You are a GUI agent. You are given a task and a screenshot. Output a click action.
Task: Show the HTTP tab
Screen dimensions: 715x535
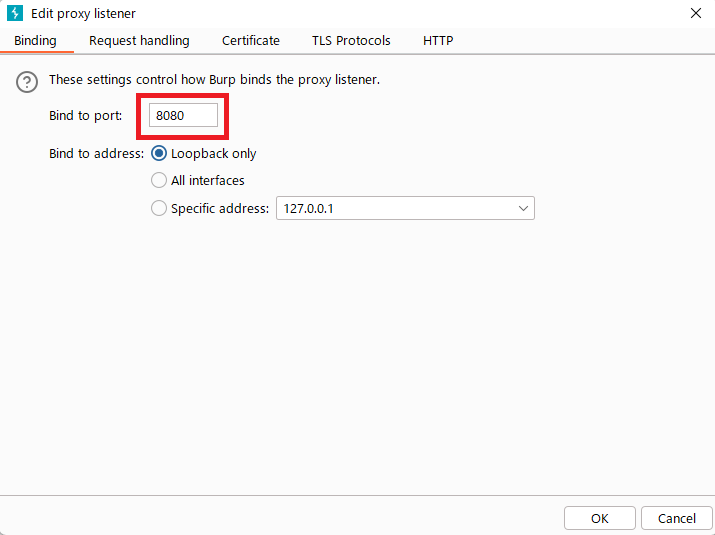click(438, 41)
